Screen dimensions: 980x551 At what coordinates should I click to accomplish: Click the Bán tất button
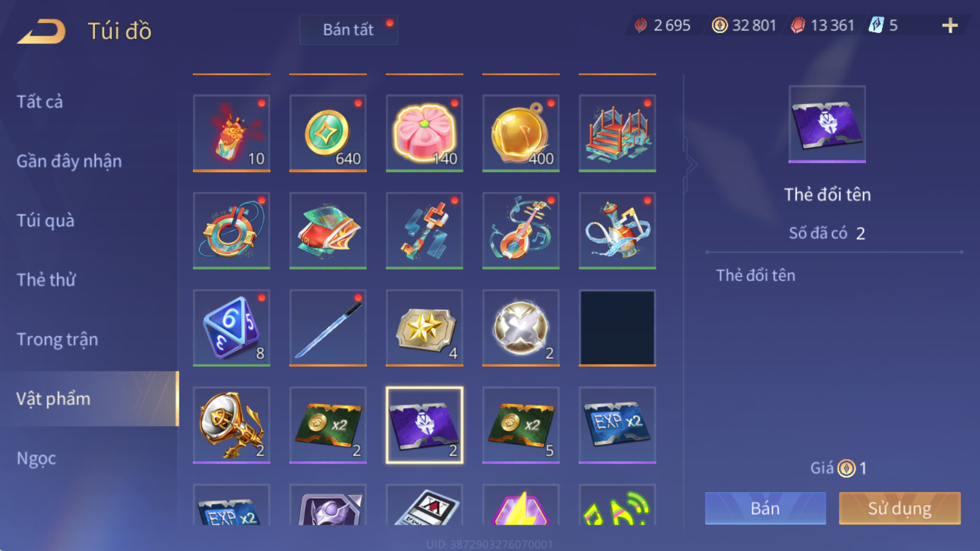point(349,30)
